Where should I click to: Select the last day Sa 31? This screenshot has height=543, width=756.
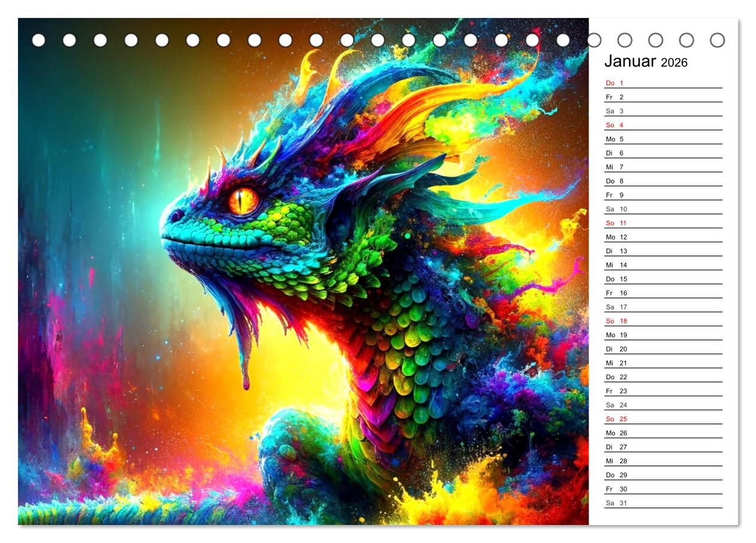coord(662,503)
